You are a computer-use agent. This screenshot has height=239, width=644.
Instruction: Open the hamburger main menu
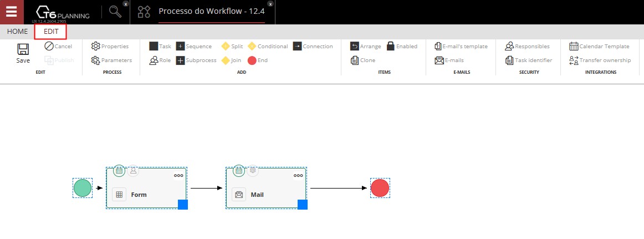(12, 12)
